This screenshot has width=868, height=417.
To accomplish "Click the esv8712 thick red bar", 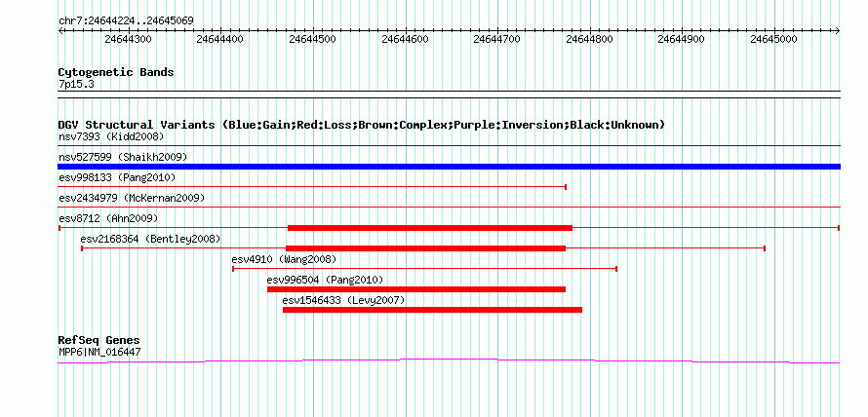I will click(429, 228).
